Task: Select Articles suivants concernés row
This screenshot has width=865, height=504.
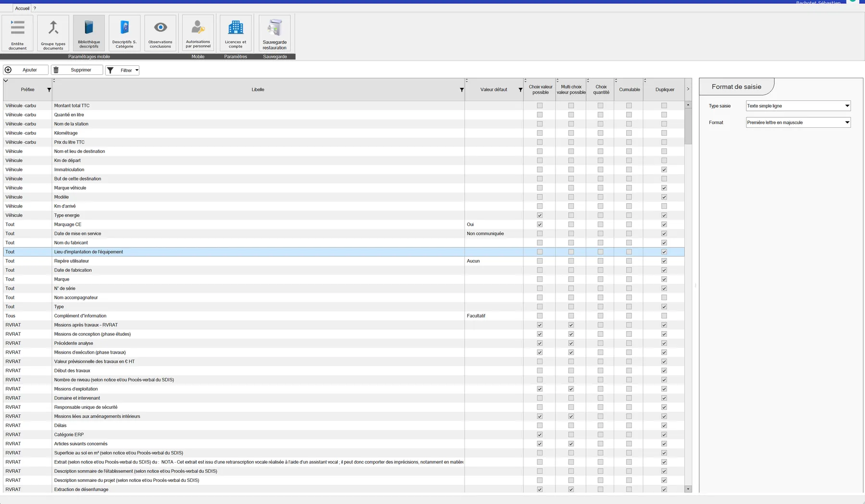Action: click(x=344, y=443)
